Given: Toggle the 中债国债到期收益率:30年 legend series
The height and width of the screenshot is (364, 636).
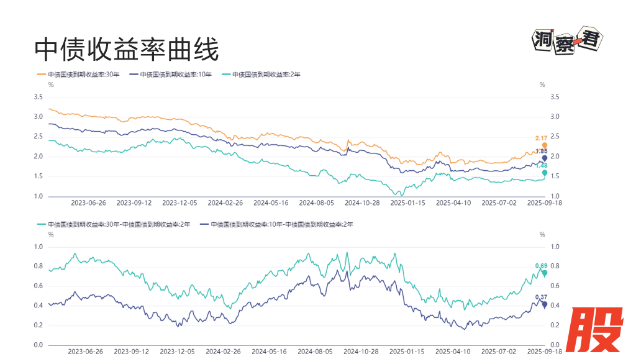Looking at the screenshot, I should [x=78, y=75].
